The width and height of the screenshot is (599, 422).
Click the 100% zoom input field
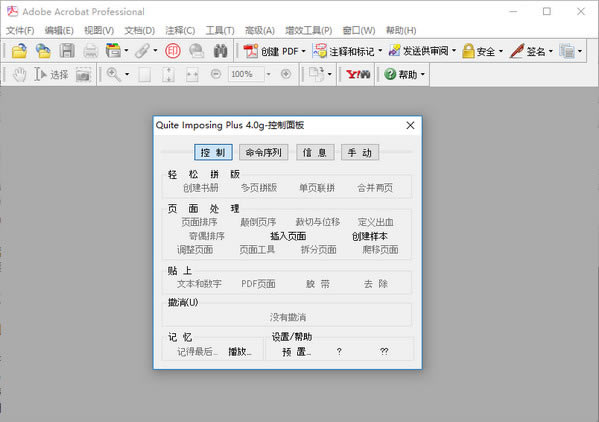(246, 74)
